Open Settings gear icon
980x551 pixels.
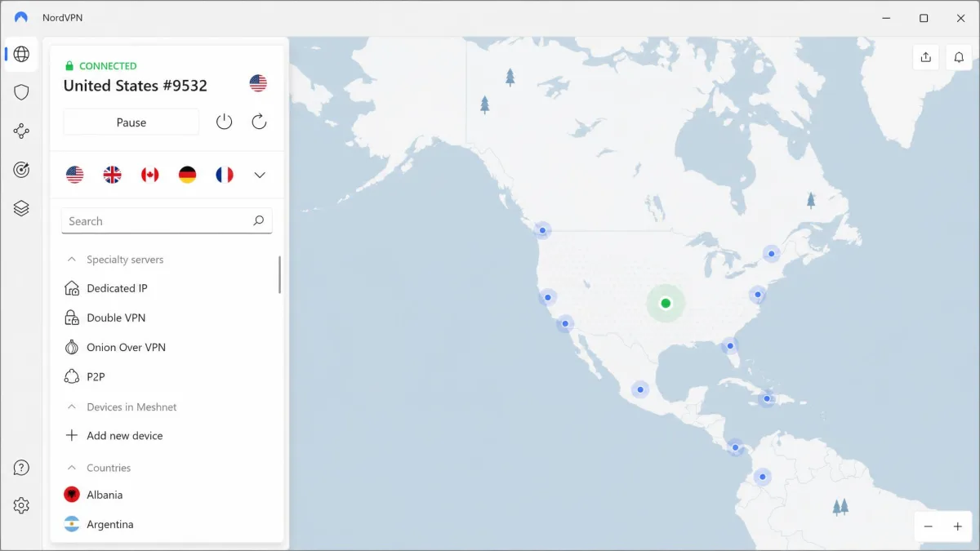tap(21, 506)
